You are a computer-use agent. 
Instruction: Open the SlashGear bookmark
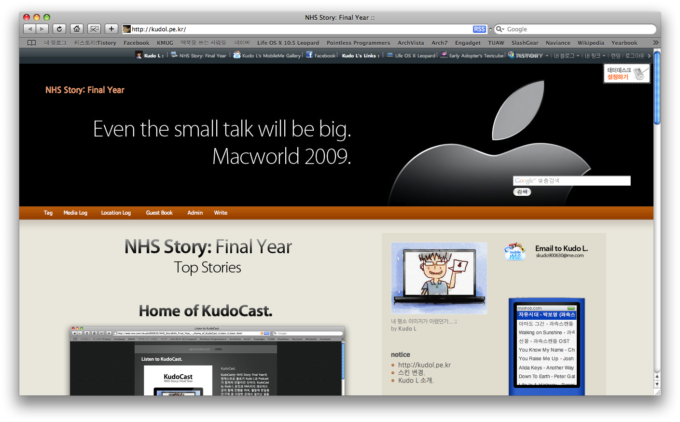(x=525, y=43)
